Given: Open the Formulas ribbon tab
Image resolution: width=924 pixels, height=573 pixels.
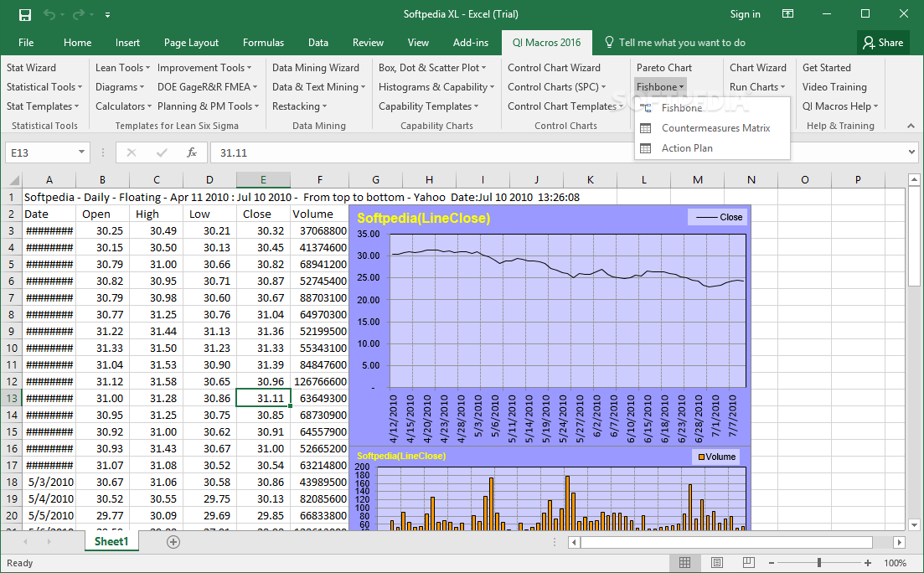Looking at the screenshot, I should 263,43.
